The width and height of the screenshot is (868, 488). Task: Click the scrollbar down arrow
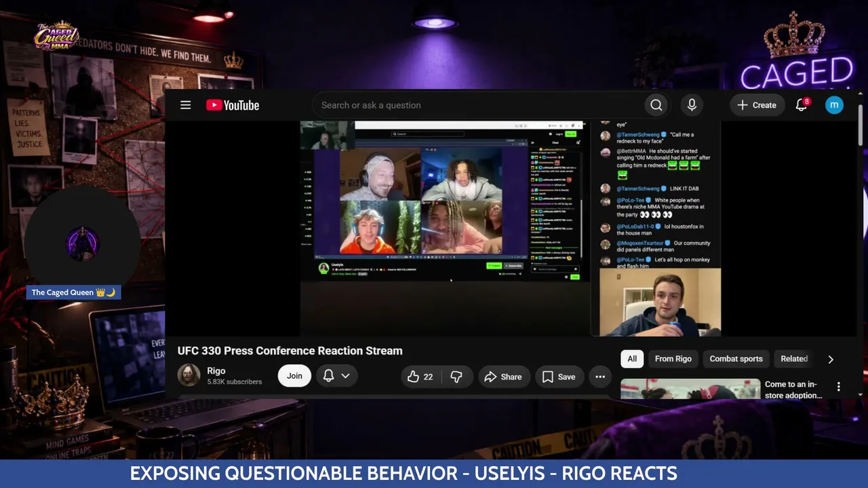861,394
